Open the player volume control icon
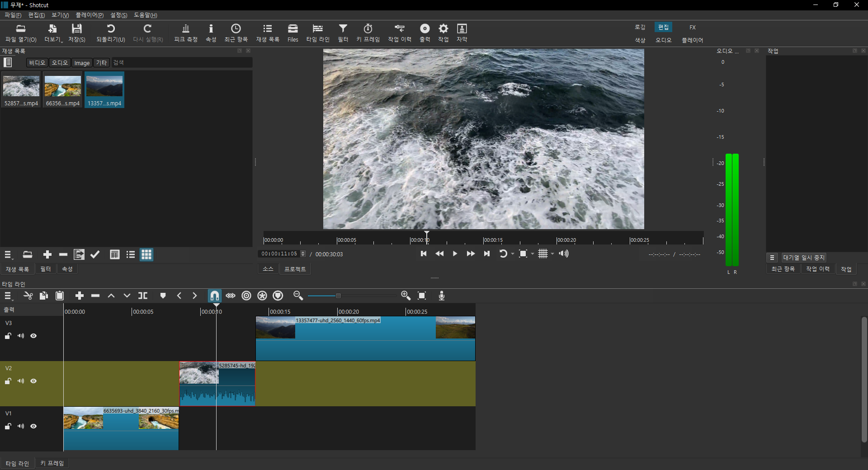Image resolution: width=868 pixels, height=470 pixels. coord(564,254)
